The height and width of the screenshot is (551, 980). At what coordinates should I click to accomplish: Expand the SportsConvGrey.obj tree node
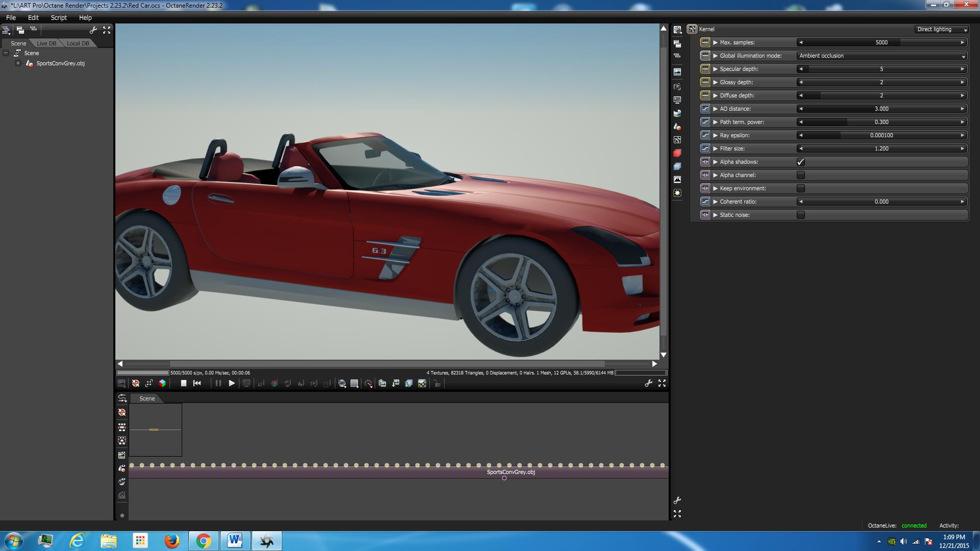pyautogui.click(x=18, y=63)
